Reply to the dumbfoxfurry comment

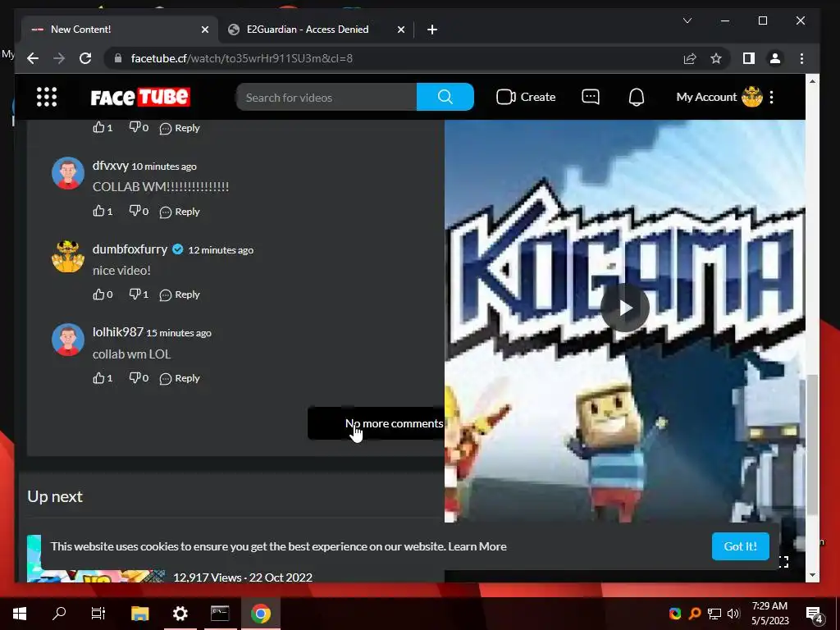[x=180, y=294]
